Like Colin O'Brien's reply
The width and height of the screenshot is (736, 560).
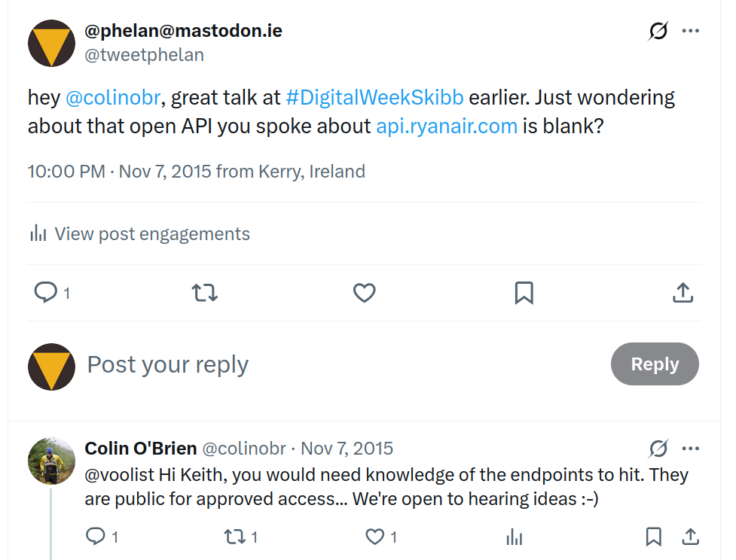coord(375,536)
